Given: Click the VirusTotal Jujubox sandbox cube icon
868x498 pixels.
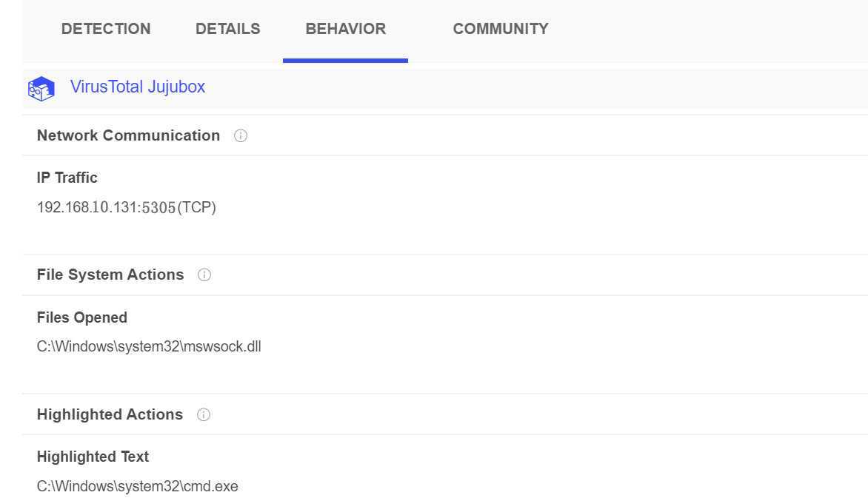Looking at the screenshot, I should click(x=41, y=89).
